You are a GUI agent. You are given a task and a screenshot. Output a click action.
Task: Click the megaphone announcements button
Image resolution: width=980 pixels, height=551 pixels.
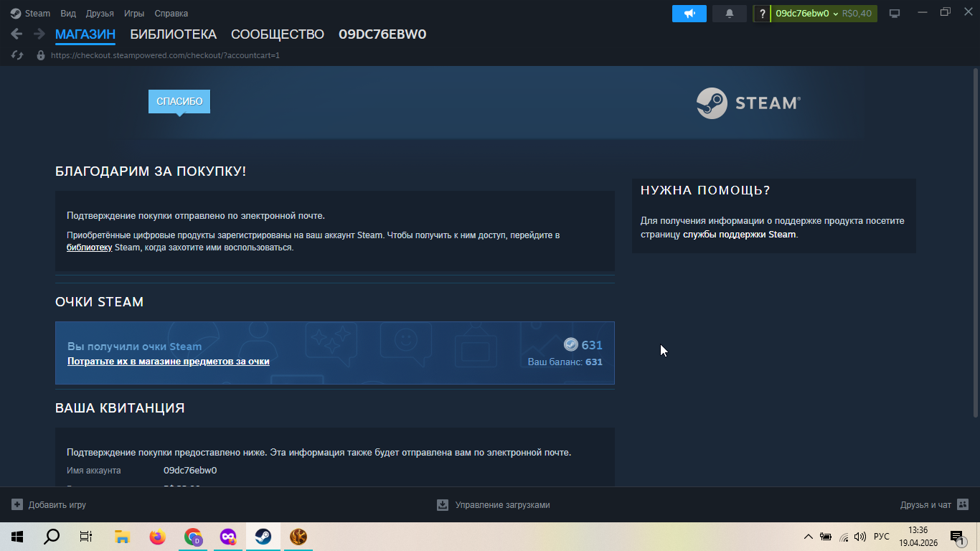[689, 14]
